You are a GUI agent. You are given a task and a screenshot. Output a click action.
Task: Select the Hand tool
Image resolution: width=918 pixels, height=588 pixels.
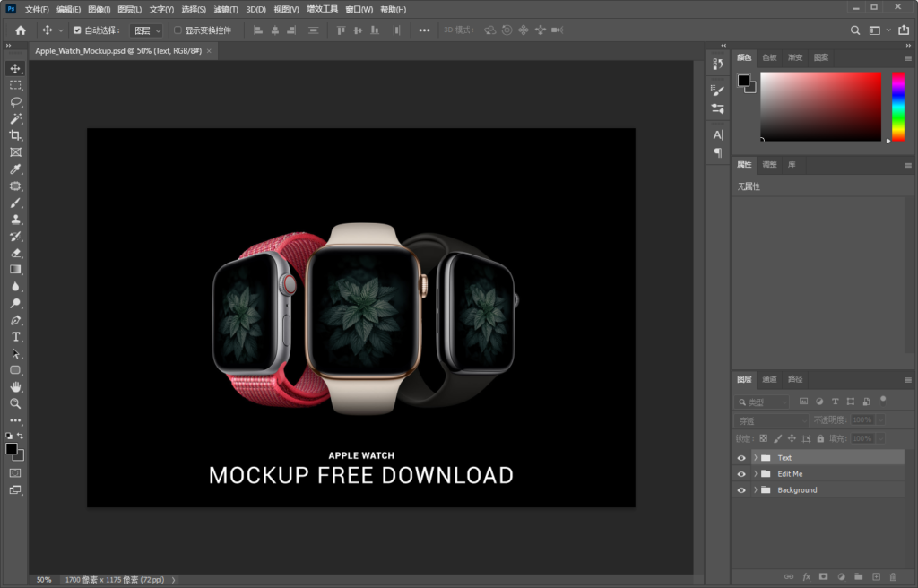[x=15, y=386]
